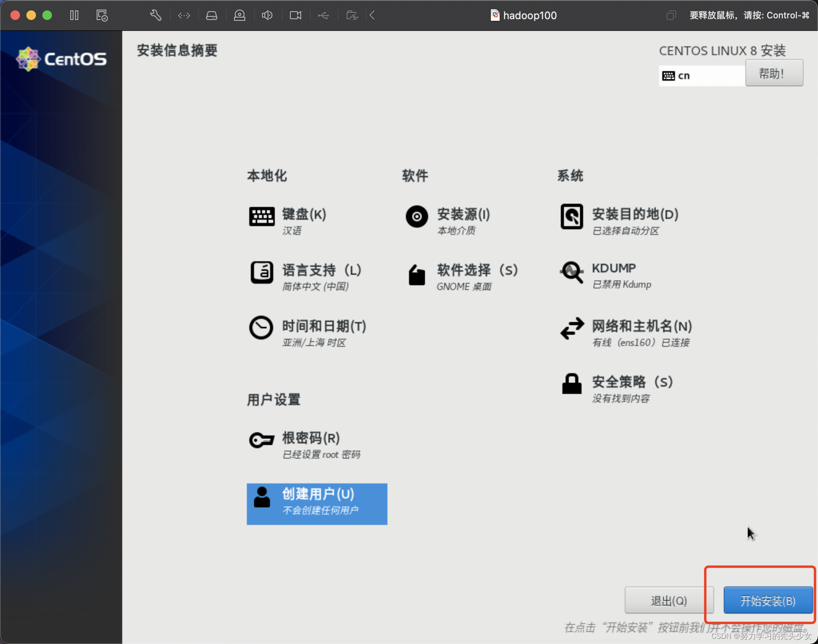This screenshot has width=818, height=644.
Task: Collapse toolbar with the left chevron
Action: 372,15
